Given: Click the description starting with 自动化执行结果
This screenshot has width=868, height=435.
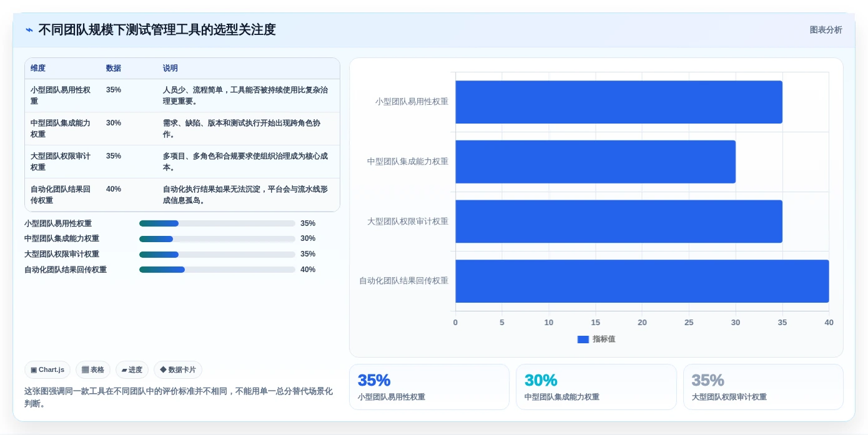Looking at the screenshot, I should click(x=245, y=195).
